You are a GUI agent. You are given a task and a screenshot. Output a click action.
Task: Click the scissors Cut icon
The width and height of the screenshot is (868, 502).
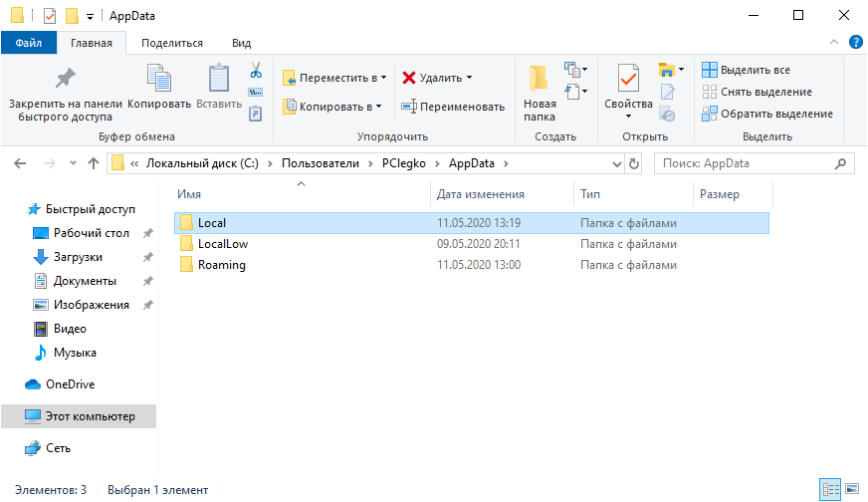255,71
